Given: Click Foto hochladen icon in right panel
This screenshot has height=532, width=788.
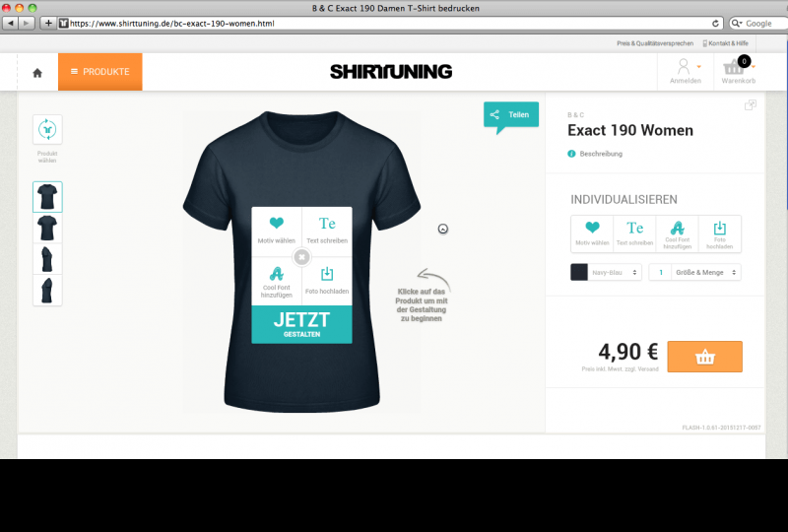Looking at the screenshot, I should click(x=720, y=233).
